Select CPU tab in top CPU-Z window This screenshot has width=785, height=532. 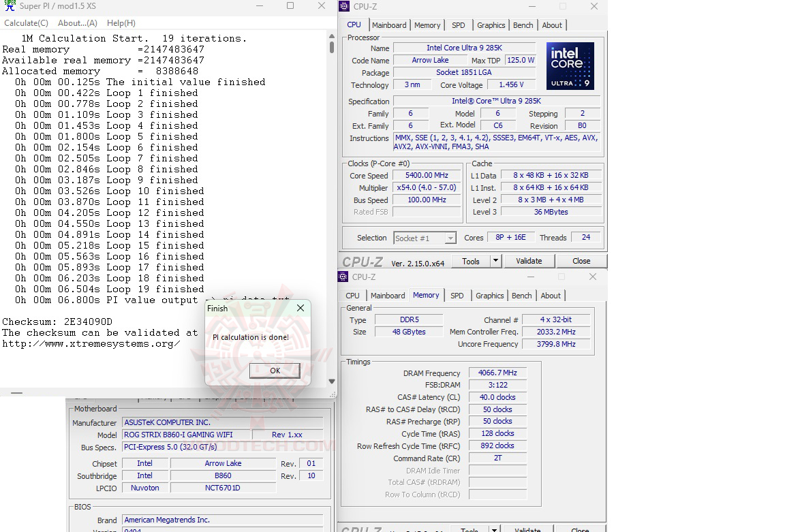click(354, 25)
